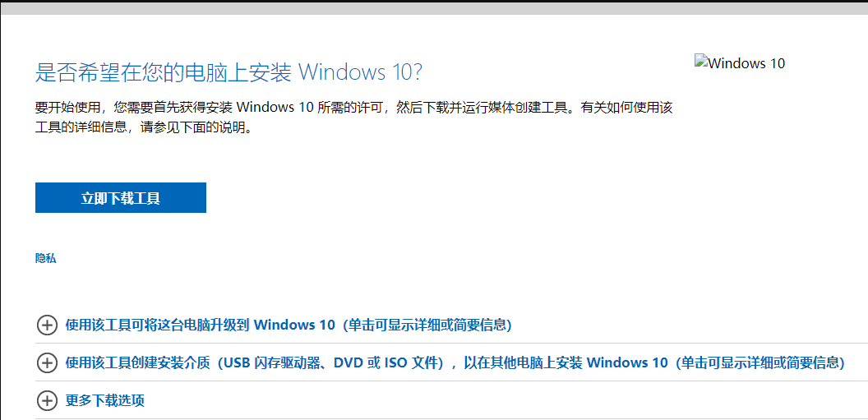Click the paragraph line starting 要开始使用

(x=353, y=108)
